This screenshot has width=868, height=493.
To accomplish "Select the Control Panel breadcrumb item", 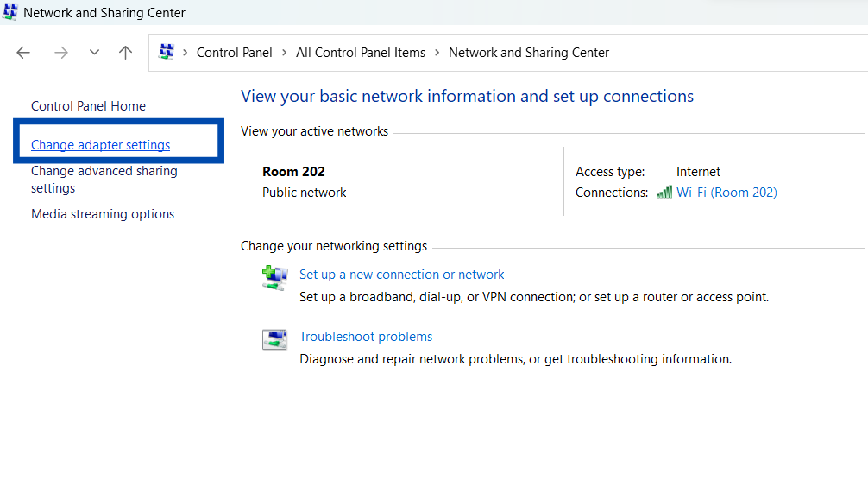I will click(234, 53).
